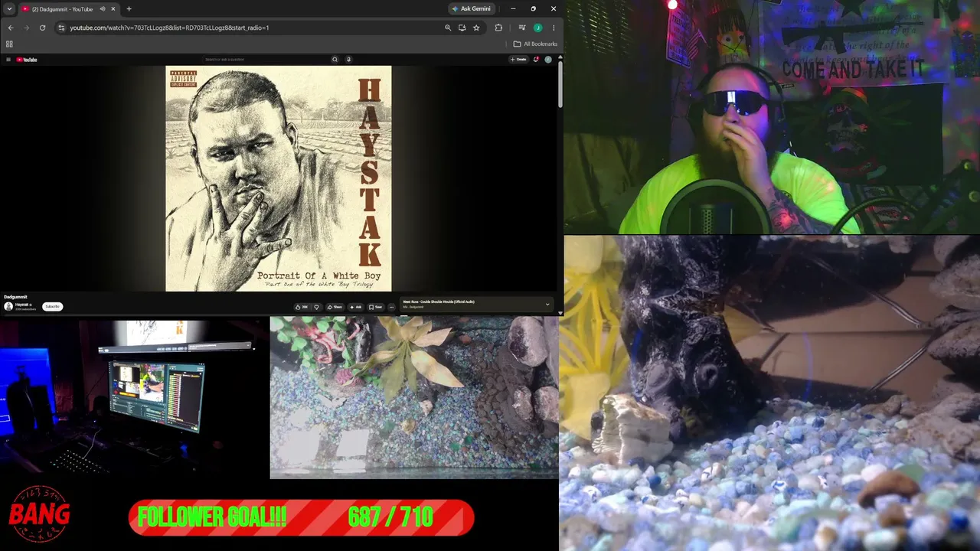Dislike the Dadgummit video
The image size is (980, 551).
(x=316, y=307)
